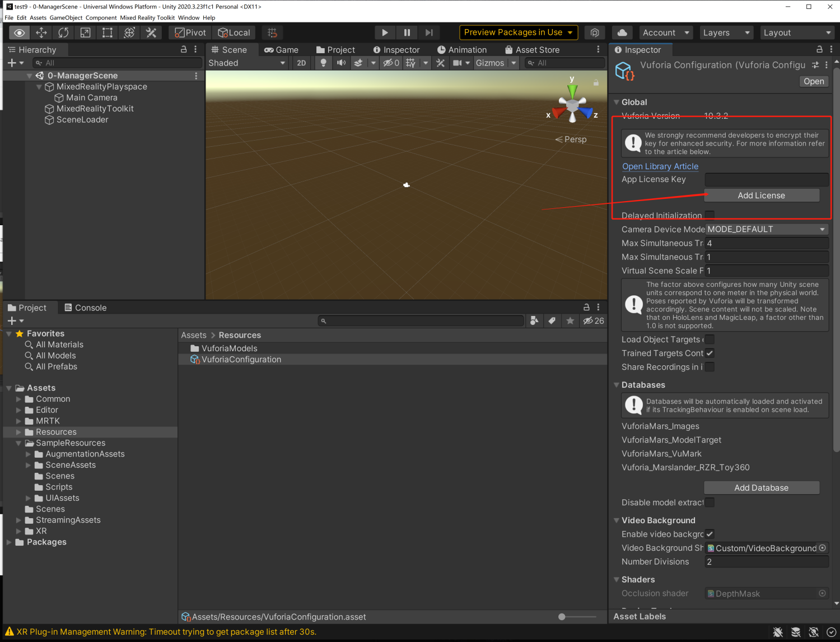Open the Window menu
The image size is (840, 642).
(189, 17)
